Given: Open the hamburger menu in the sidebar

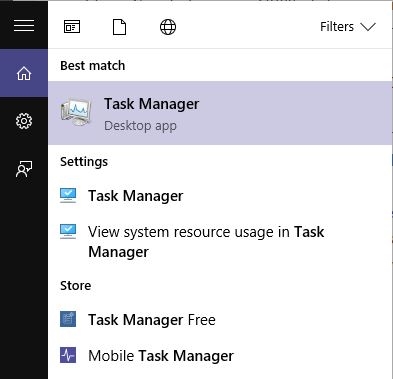Looking at the screenshot, I should 24,25.
